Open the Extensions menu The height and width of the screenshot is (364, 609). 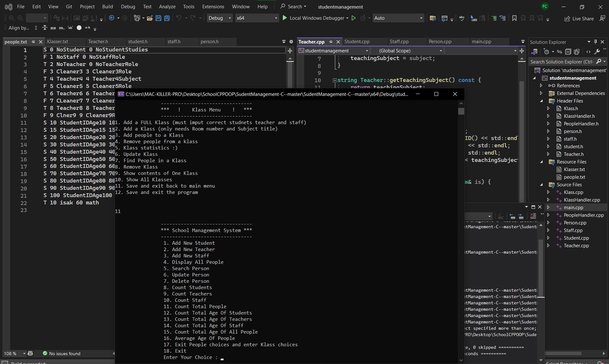(213, 6)
